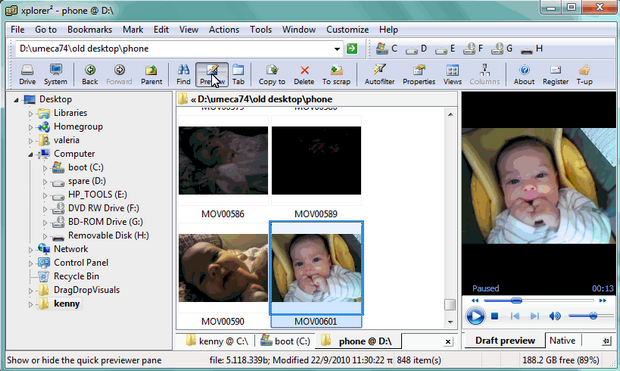This screenshot has width=620, height=371.
Task: Open the Tools menu
Action: coord(261,30)
